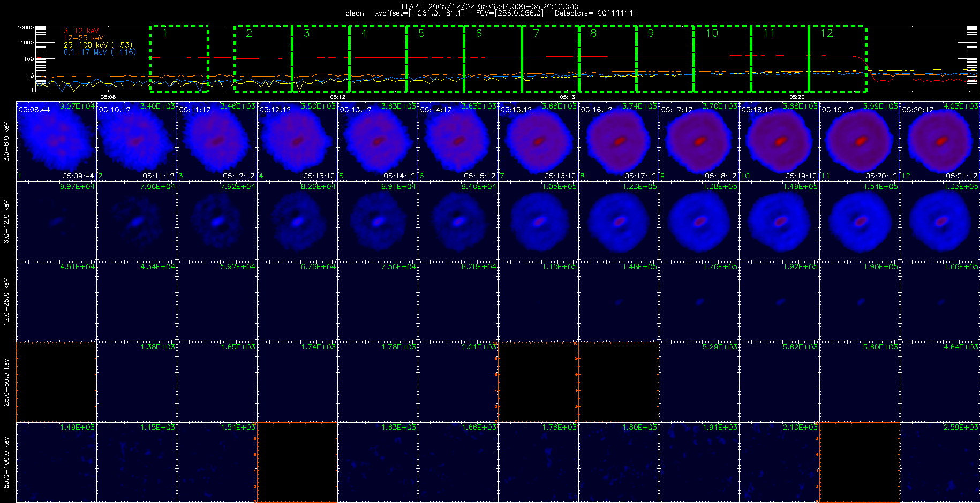The height and width of the screenshot is (503, 980).
Task: Click the red 3-12 keV legend entry
Action: click(81, 31)
